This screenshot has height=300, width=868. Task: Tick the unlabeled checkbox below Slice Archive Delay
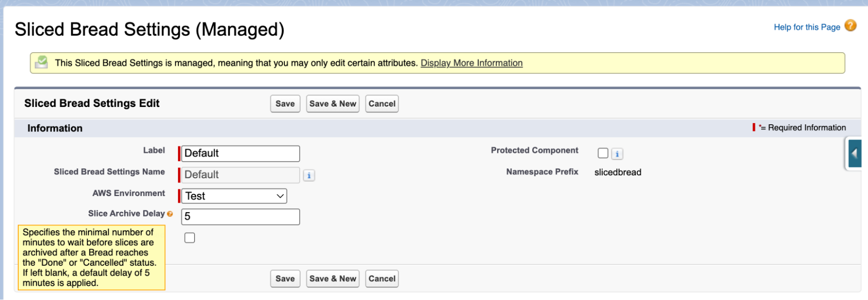pyautogui.click(x=190, y=238)
